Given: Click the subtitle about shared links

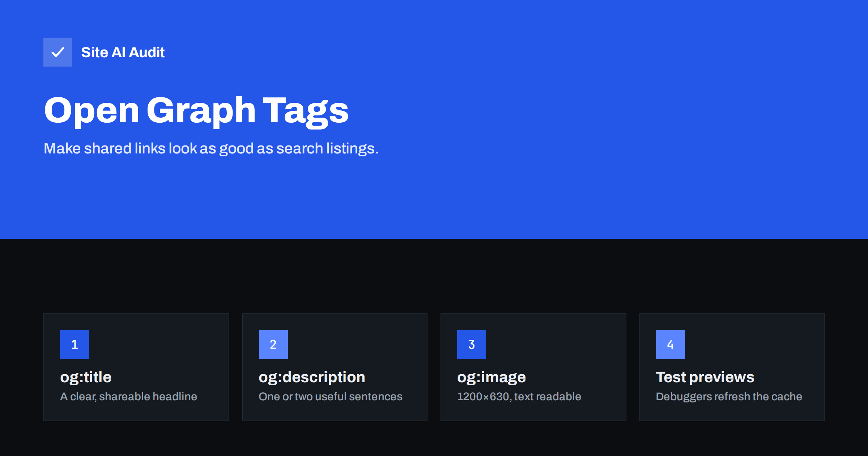Looking at the screenshot, I should coord(211,148).
